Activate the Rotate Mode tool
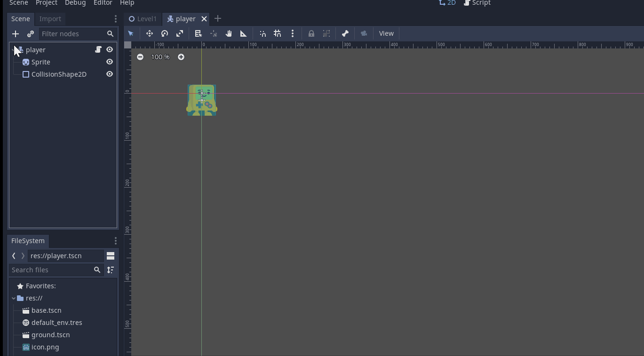 coord(165,33)
